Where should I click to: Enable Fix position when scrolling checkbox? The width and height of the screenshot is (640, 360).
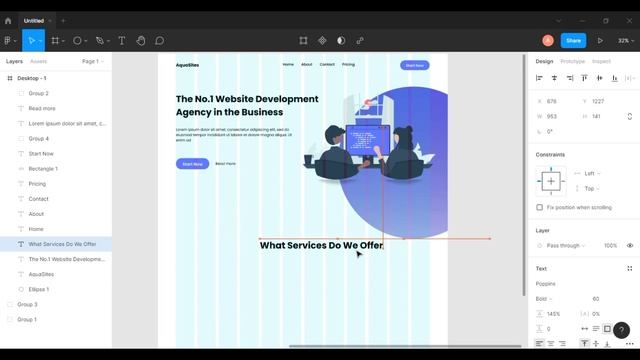(x=540, y=207)
